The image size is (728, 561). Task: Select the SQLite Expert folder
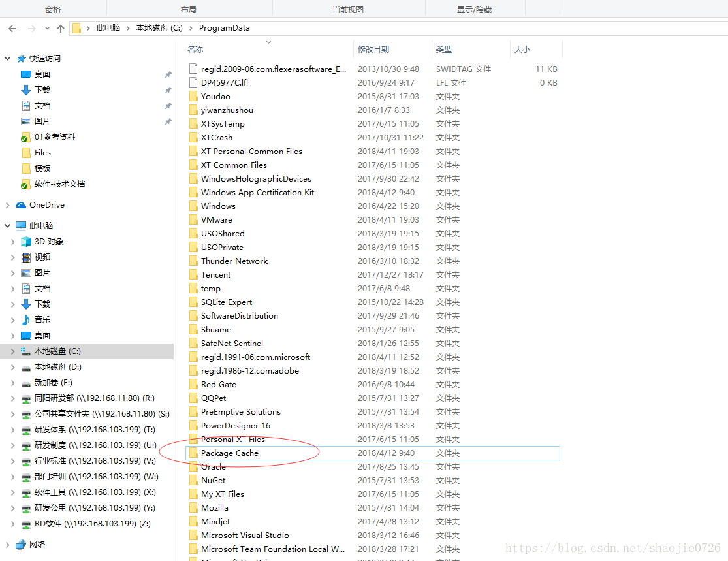[x=372, y=302]
